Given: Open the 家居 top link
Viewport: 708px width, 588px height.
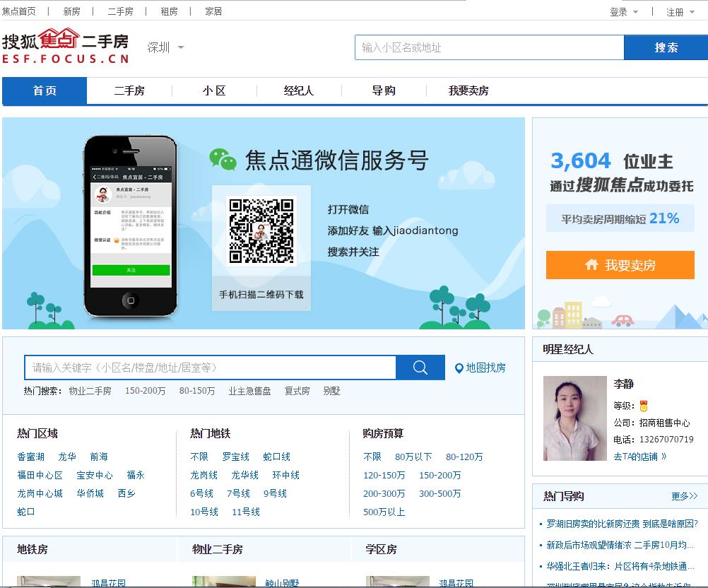Looking at the screenshot, I should point(213,11).
